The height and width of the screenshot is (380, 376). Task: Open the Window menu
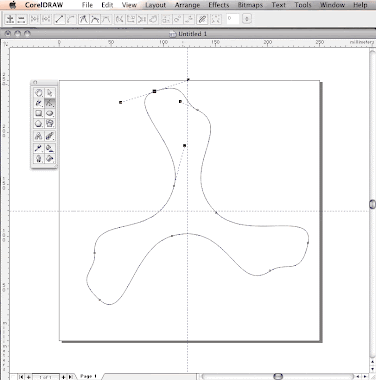pyautogui.click(x=332, y=5)
